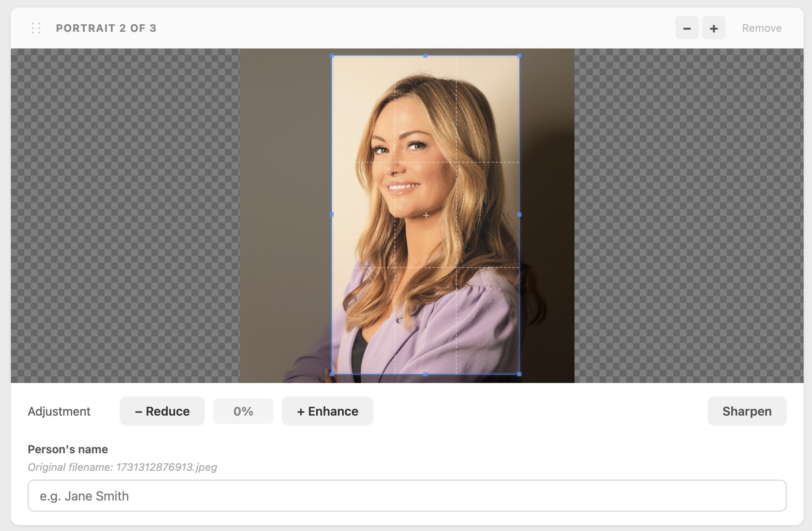The height and width of the screenshot is (531, 812).
Task: Click the Portrait 2 of 3 header title
Action: point(106,28)
